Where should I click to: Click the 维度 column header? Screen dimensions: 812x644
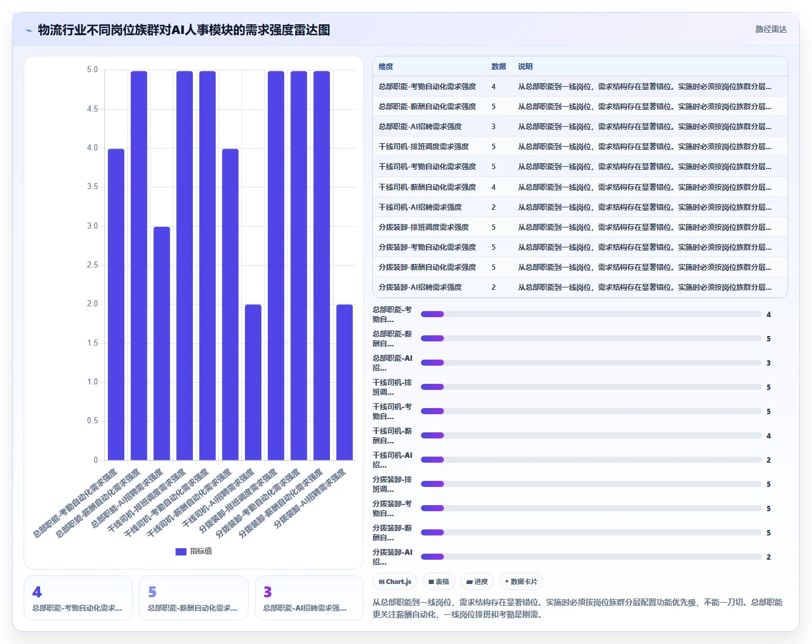pos(386,67)
